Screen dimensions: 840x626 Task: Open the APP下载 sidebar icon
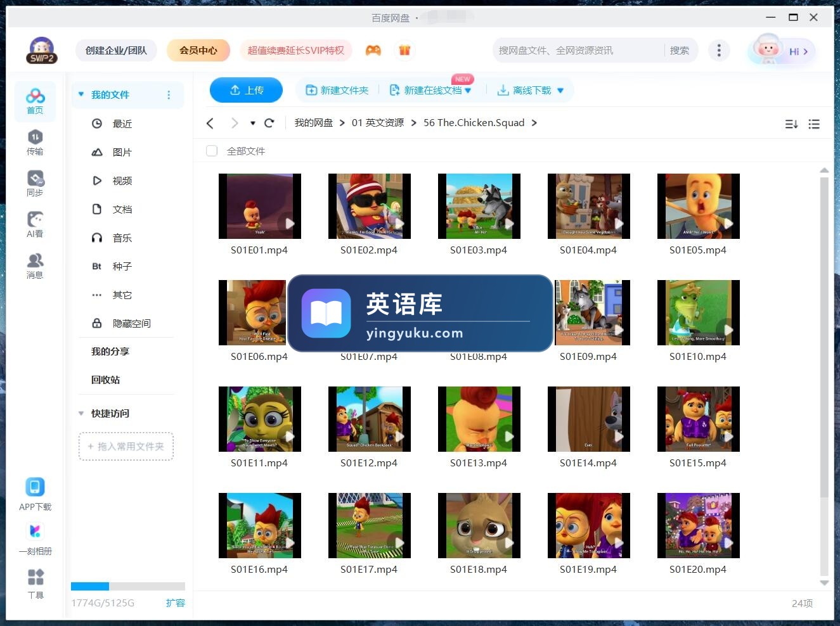pos(35,494)
